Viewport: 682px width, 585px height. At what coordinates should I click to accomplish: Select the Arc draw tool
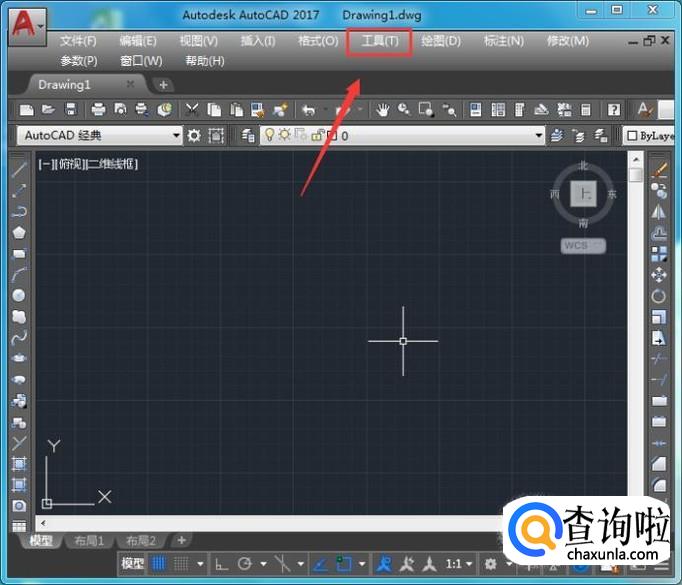(19, 274)
